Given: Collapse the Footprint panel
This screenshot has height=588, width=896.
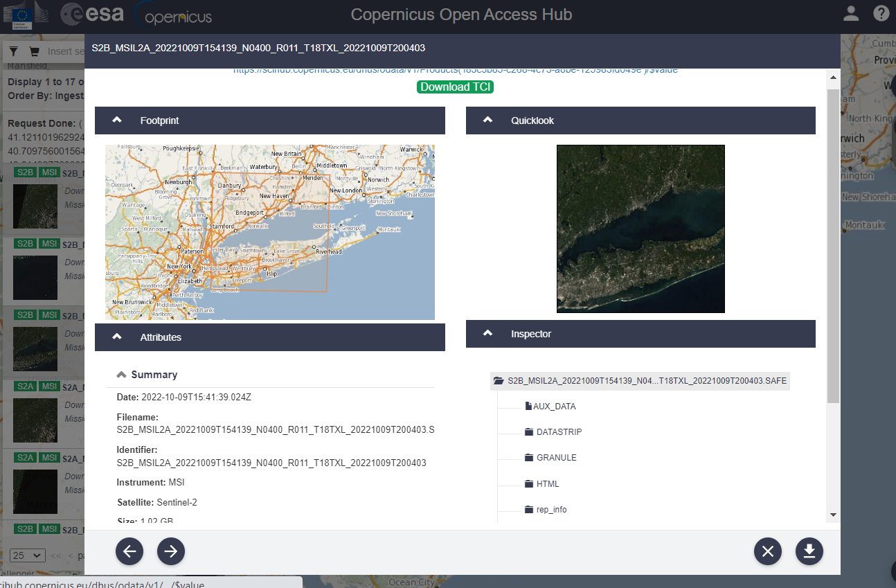Looking at the screenshot, I should [x=116, y=120].
